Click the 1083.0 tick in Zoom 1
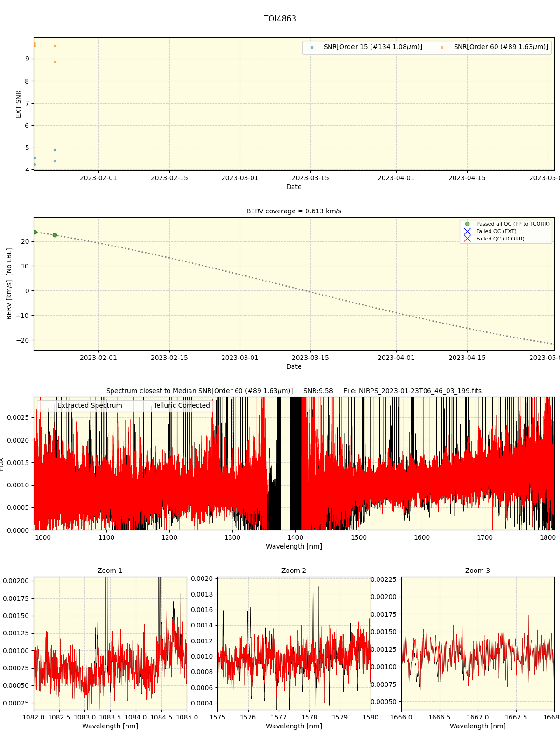Viewport: 560px width, 747px height. pos(84,717)
